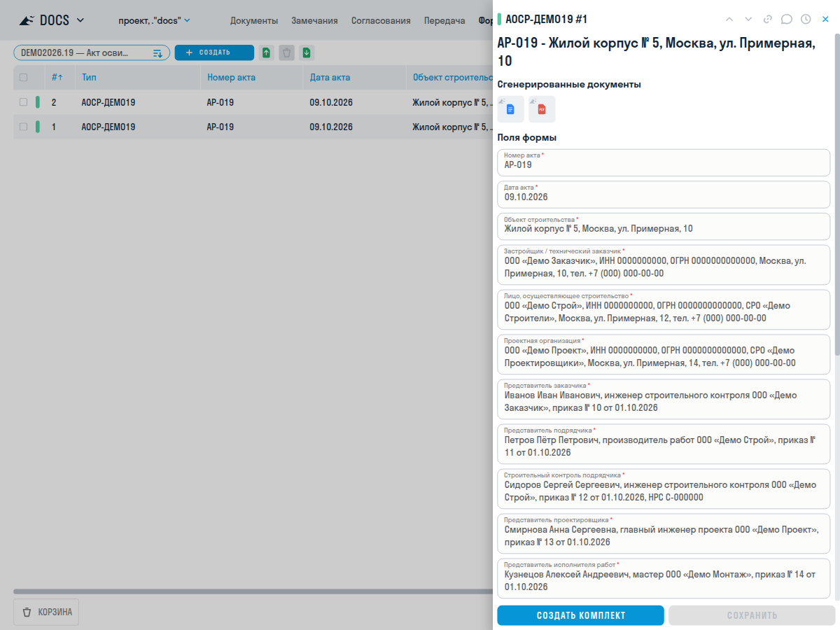
Task: Check the checkbox for row number 1
Action: point(24,127)
